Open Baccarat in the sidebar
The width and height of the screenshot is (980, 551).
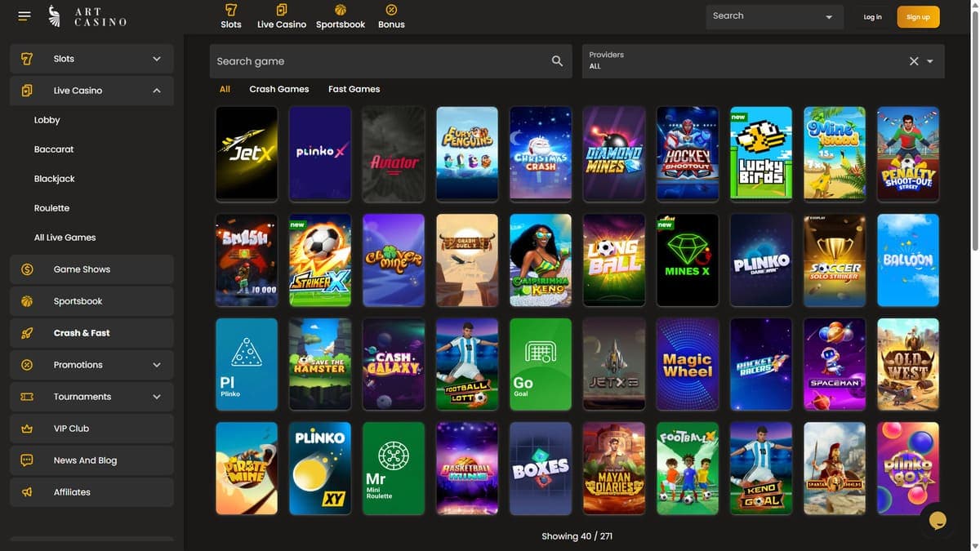pyautogui.click(x=54, y=149)
